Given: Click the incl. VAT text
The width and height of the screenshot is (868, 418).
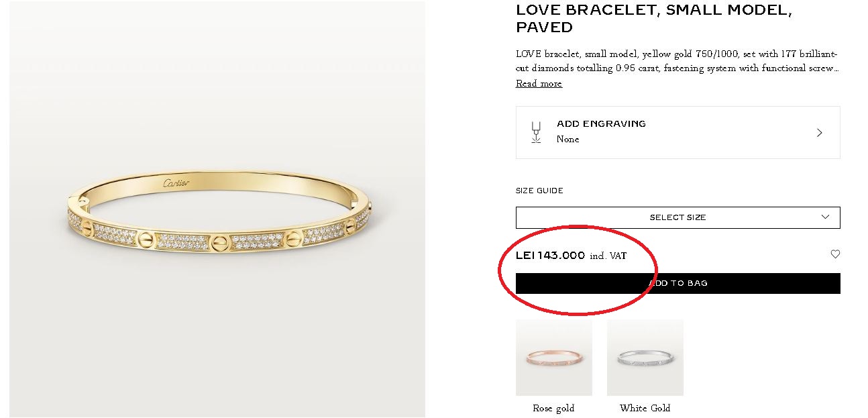Looking at the screenshot, I should point(608,256).
